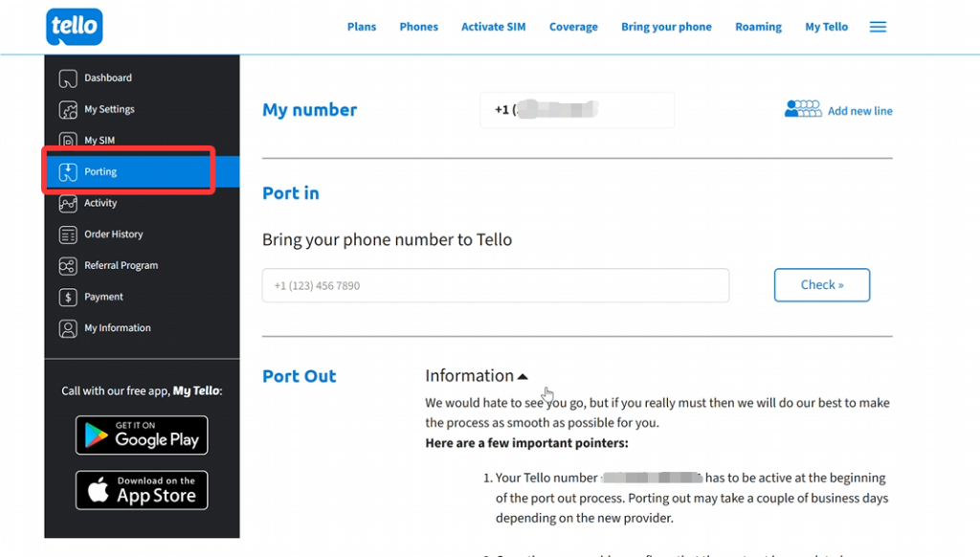Open Bring your phone page
Viewport: 980px width, 557px height.
666,27
